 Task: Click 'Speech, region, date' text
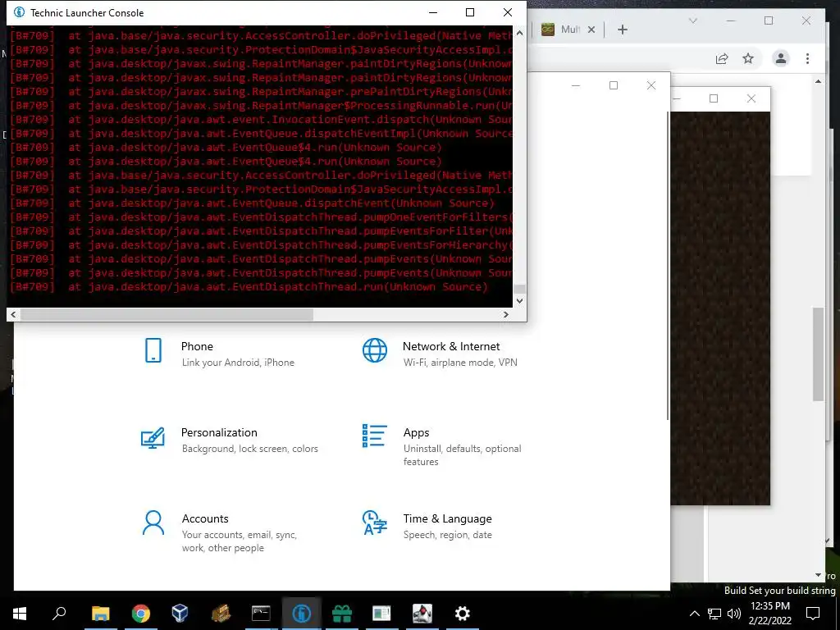447,535
